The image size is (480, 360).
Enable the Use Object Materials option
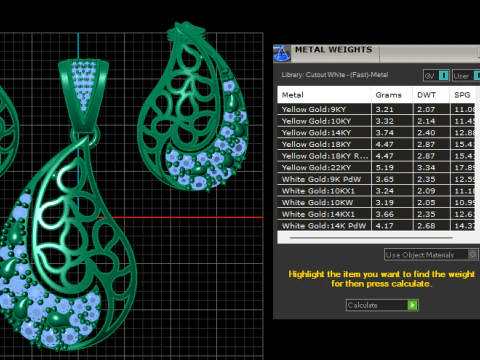431,255
